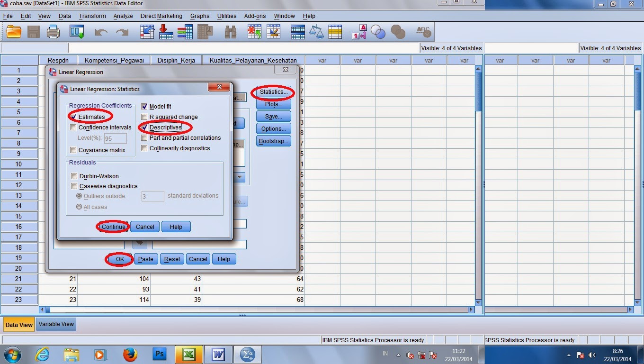Click the SPSS sigma taskbar icon
This screenshot has height=364, width=644.
[247, 354]
